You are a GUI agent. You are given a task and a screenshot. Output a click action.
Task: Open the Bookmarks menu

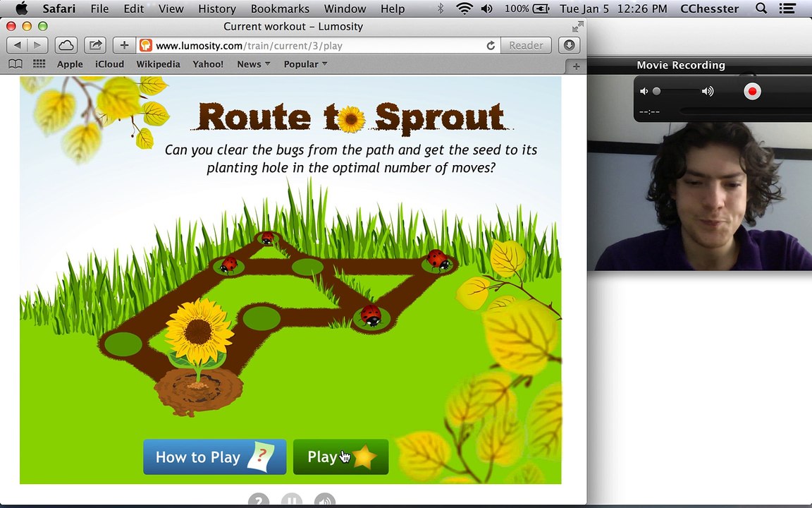[x=280, y=8]
